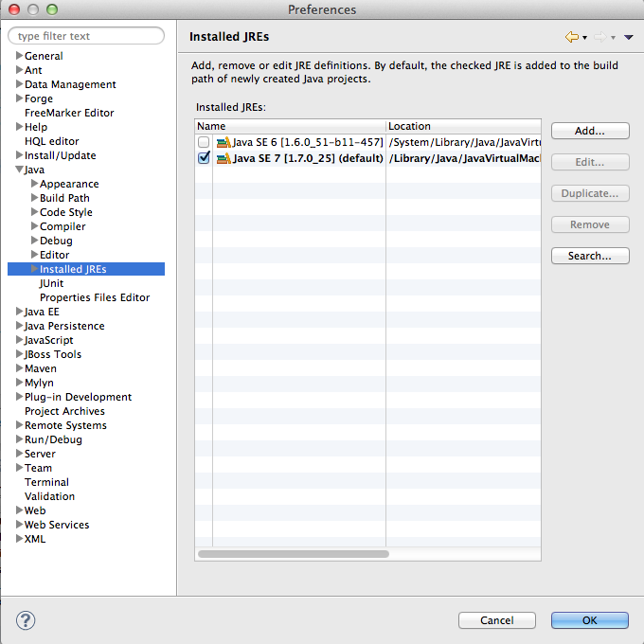Viewport: 644px width, 644px height.
Task: Select Project Archives in tree
Action: tap(64, 411)
